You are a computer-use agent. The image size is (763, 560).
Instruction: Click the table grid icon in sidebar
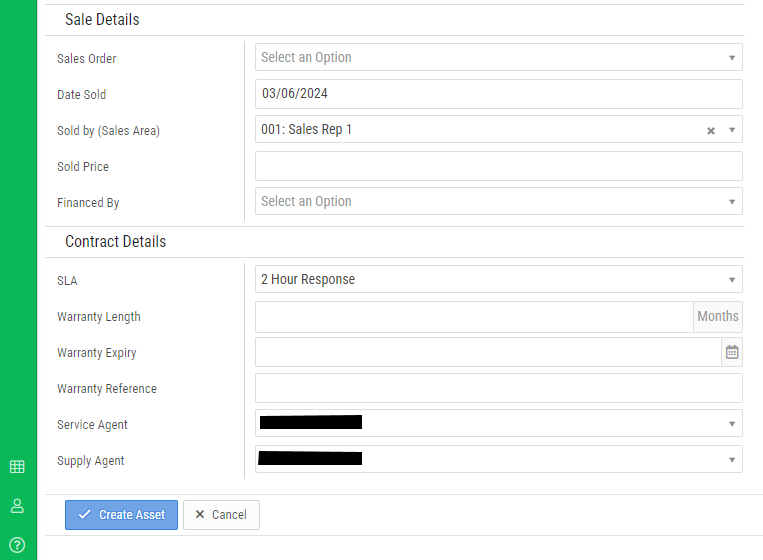(x=17, y=466)
